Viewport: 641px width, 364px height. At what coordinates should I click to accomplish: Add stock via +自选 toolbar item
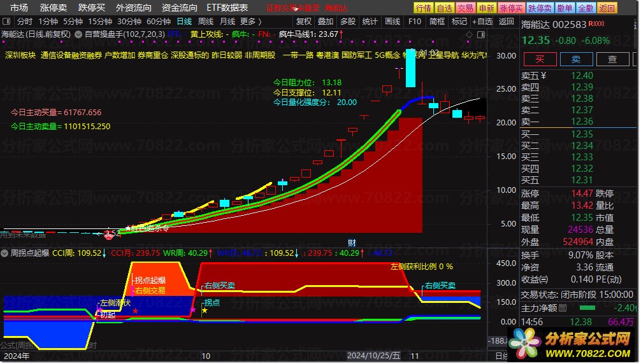[x=482, y=21]
